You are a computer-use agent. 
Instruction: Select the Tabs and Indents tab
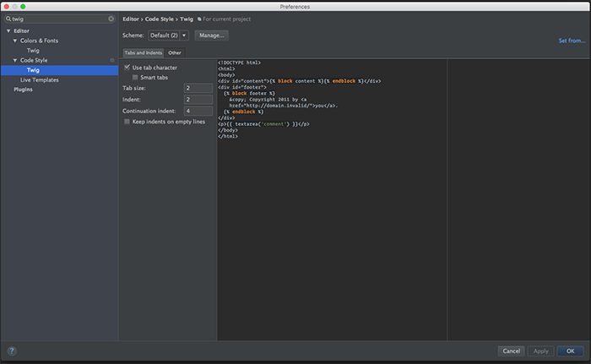pos(143,52)
